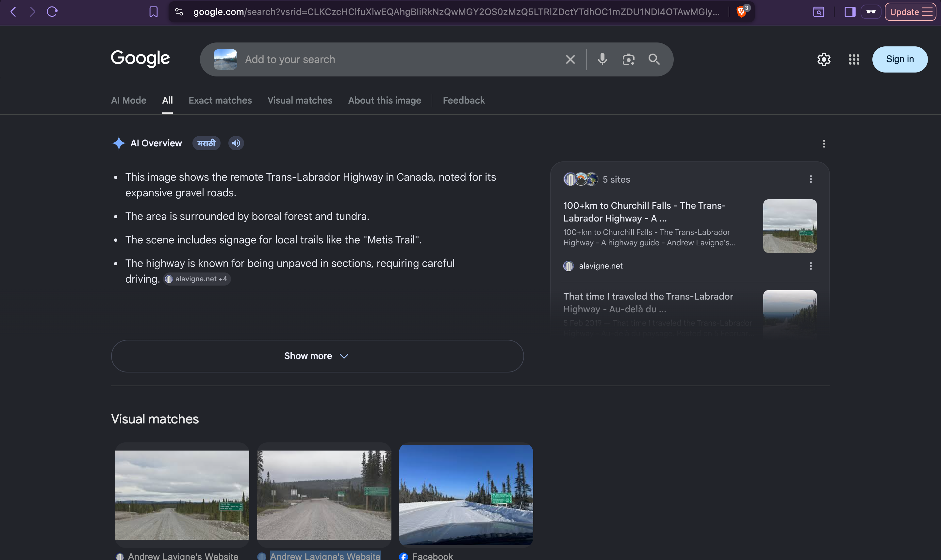Select the All tab
This screenshot has height=560, width=941.
coord(168,100)
